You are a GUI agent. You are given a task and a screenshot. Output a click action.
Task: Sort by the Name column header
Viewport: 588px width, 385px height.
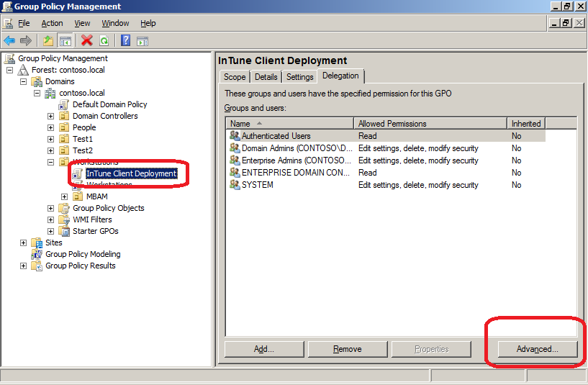(290, 123)
